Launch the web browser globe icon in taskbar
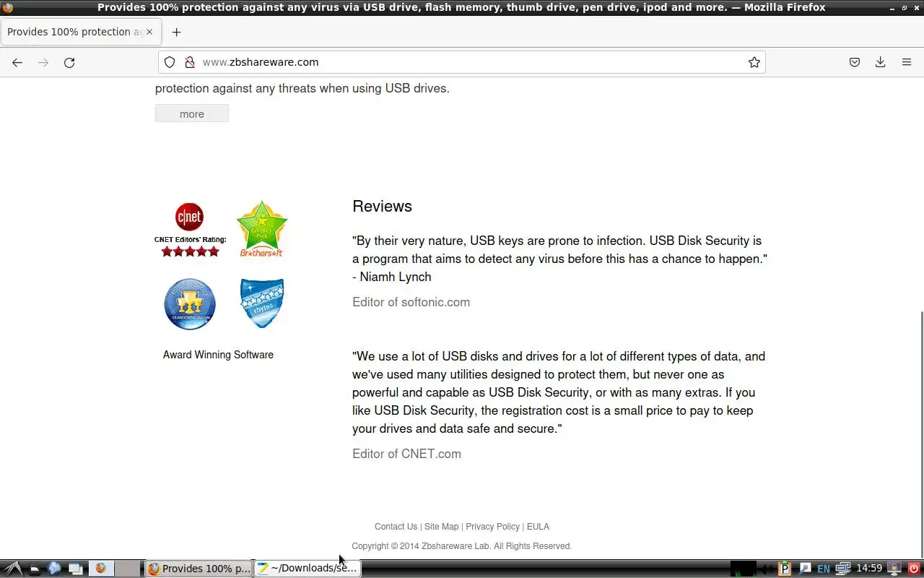 [x=54, y=569]
